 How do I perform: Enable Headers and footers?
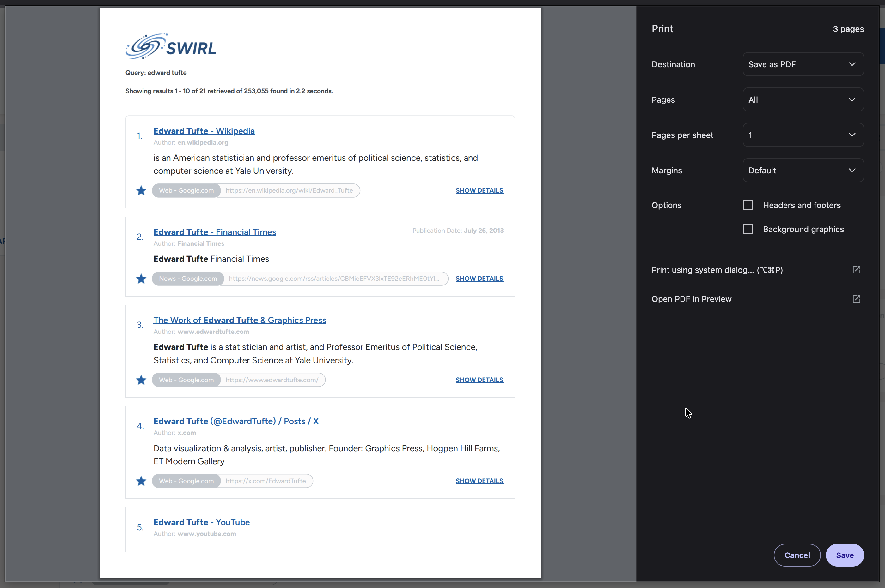747,205
